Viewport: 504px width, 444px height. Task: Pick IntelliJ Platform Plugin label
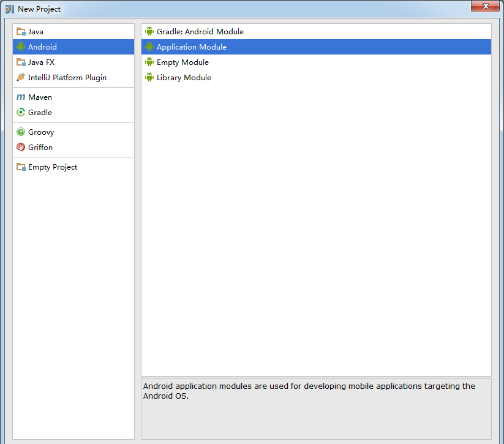click(x=67, y=78)
